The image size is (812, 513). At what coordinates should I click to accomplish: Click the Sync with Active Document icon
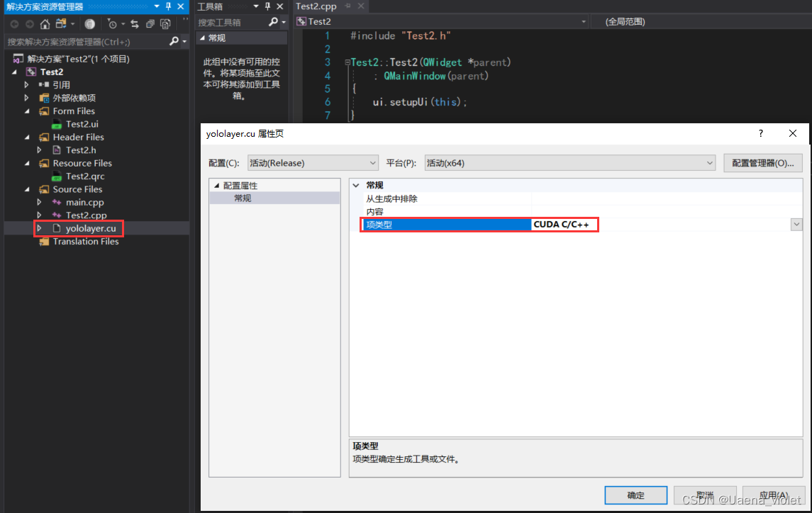pos(135,23)
